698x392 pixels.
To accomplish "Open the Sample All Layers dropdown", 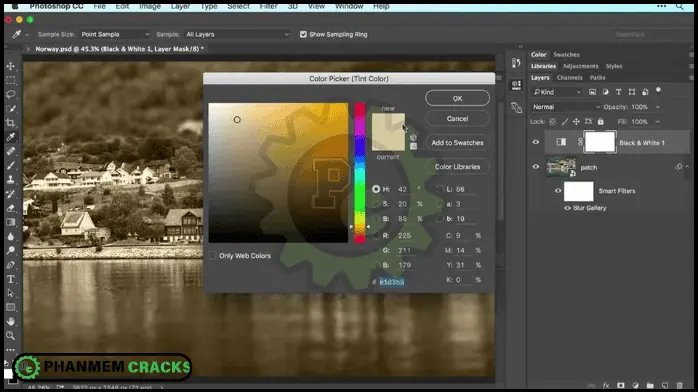I will [237, 34].
